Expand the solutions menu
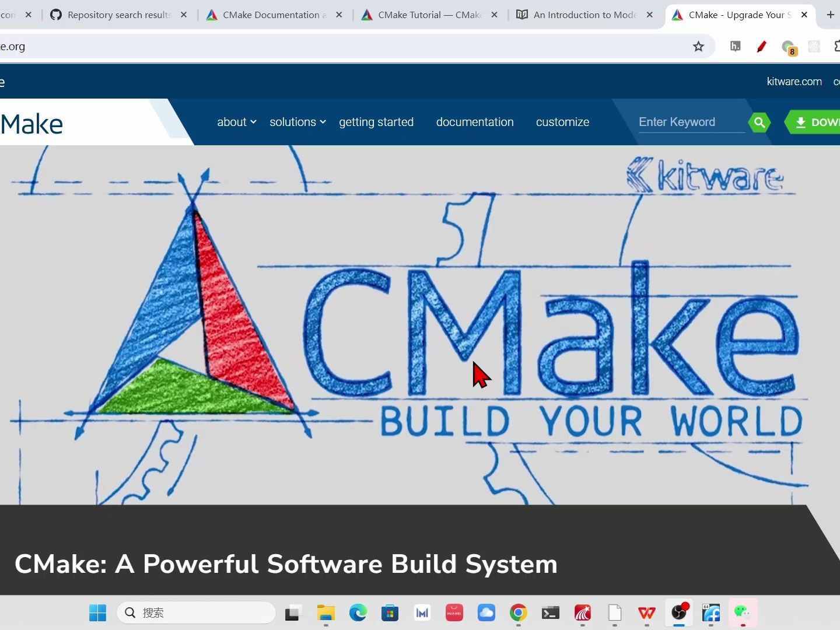This screenshot has height=630, width=840. [297, 122]
